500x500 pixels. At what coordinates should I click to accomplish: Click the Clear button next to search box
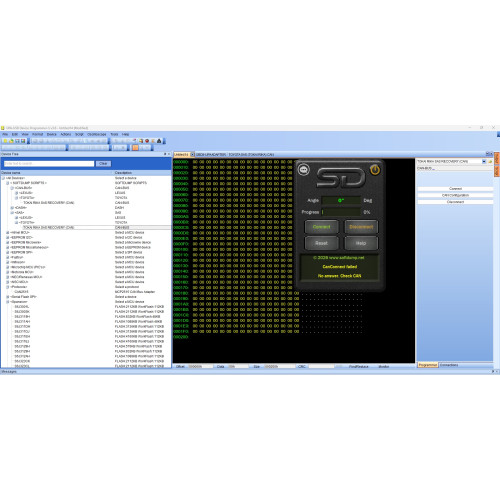click(x=103, y=164)
